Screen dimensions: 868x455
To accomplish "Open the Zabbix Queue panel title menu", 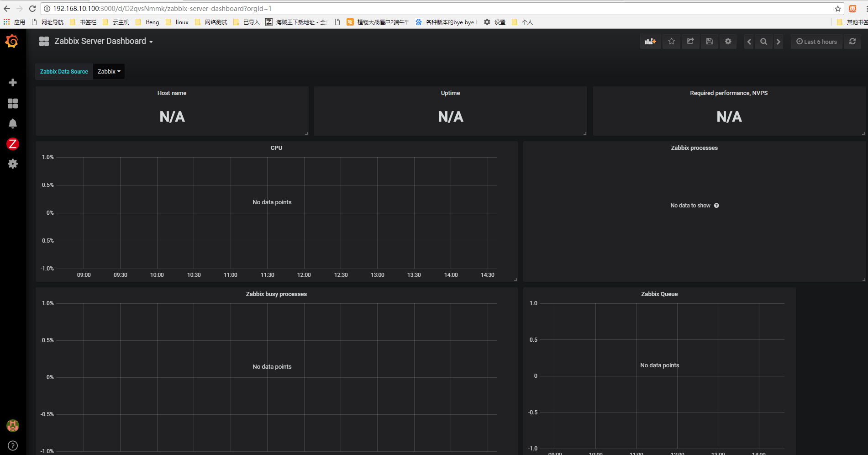I will tap(659, 294).
